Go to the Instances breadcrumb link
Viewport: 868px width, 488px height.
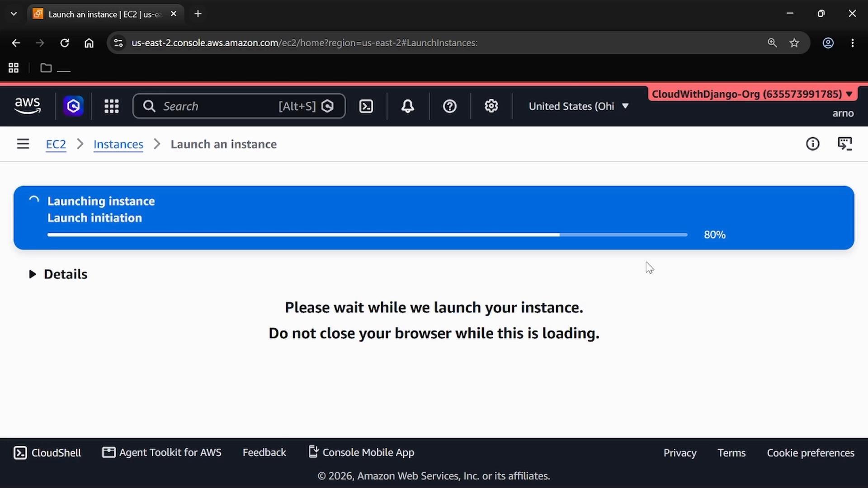pyautogui.click(x=118, y=144)
